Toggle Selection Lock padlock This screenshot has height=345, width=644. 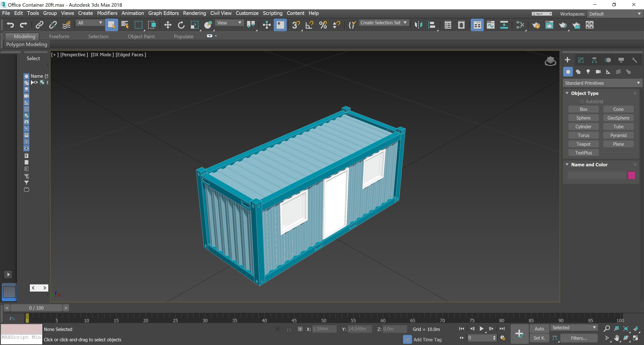[x=289, y=329]
